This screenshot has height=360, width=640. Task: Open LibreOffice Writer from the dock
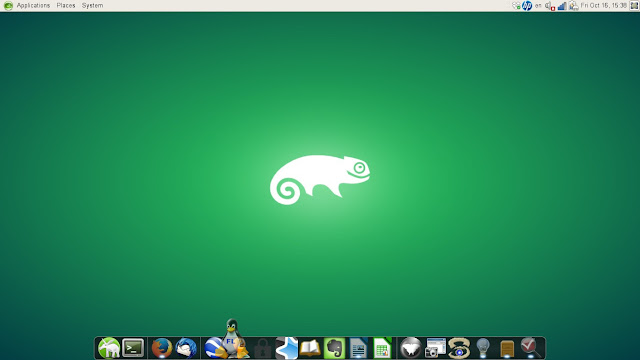(358, 348)
